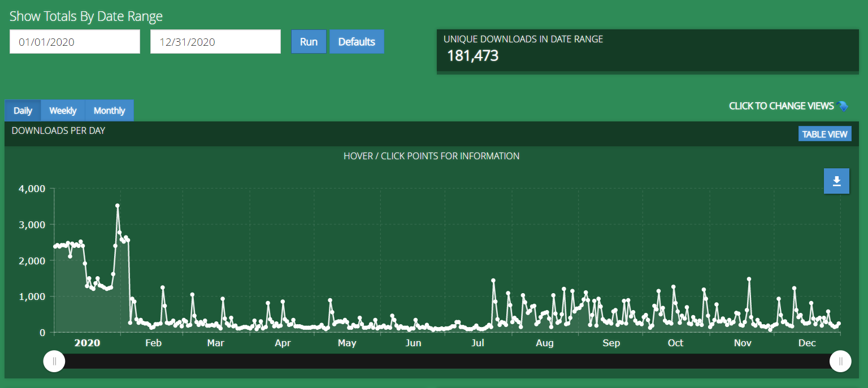Viewport: 868px width, 388px height.
Task: Switch to the Daily tab
Action: [23, 111]
